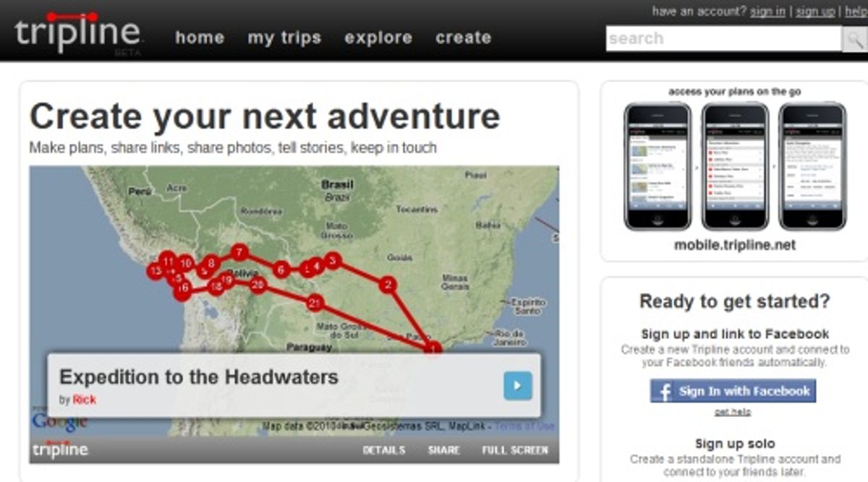
Task: Open the first iPhone app thumbnail
Action: (656, 166)
